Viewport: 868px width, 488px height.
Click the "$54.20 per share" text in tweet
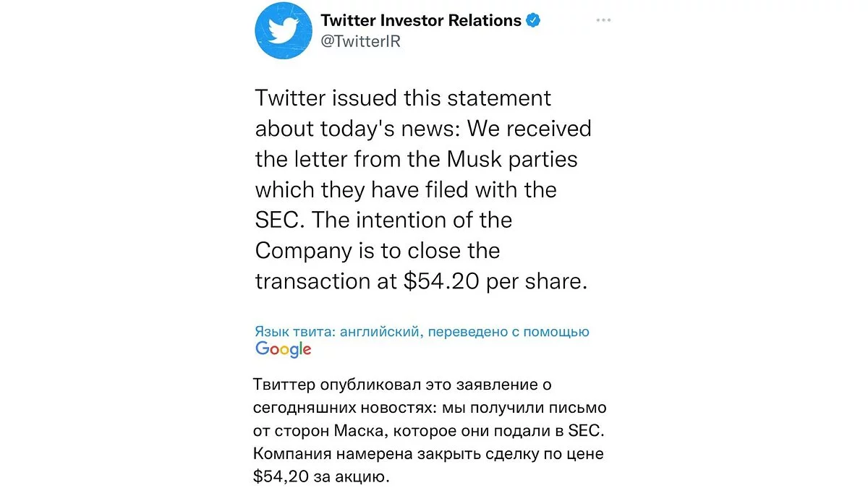(492, 281)
